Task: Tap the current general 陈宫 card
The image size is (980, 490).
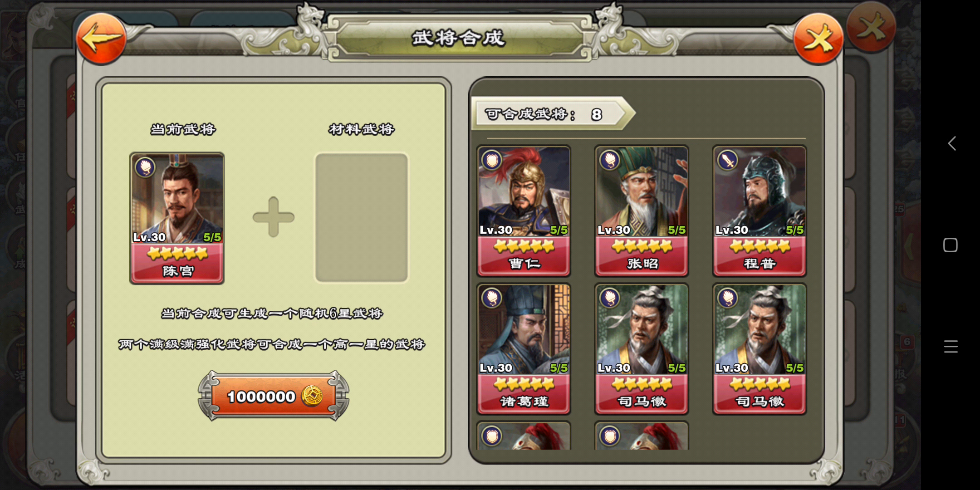Action: click(177, 218)
